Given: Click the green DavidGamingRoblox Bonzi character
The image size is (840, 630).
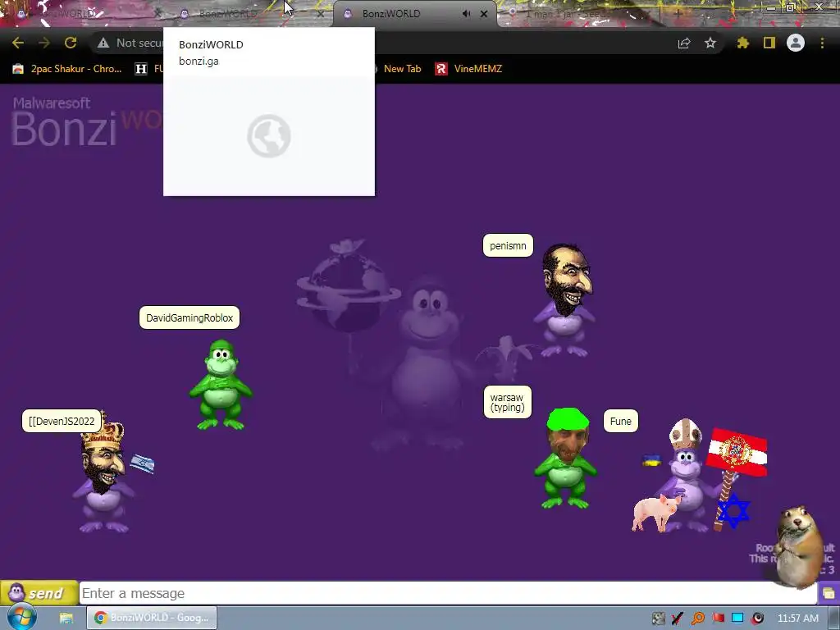Looking at the screenshot, I should 220,384.
